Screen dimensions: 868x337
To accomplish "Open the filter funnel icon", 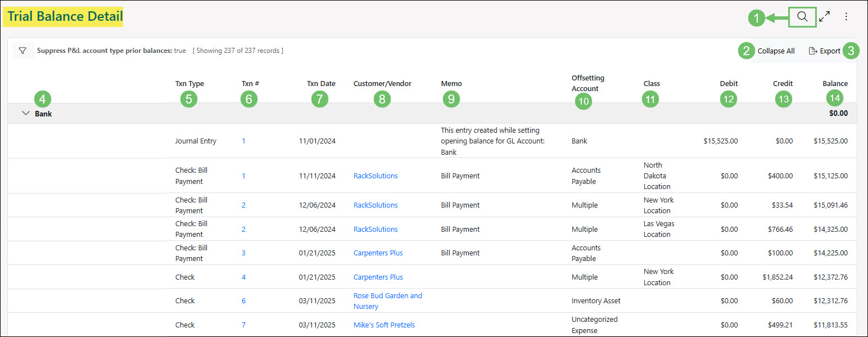I will click(x=22, y=51).
